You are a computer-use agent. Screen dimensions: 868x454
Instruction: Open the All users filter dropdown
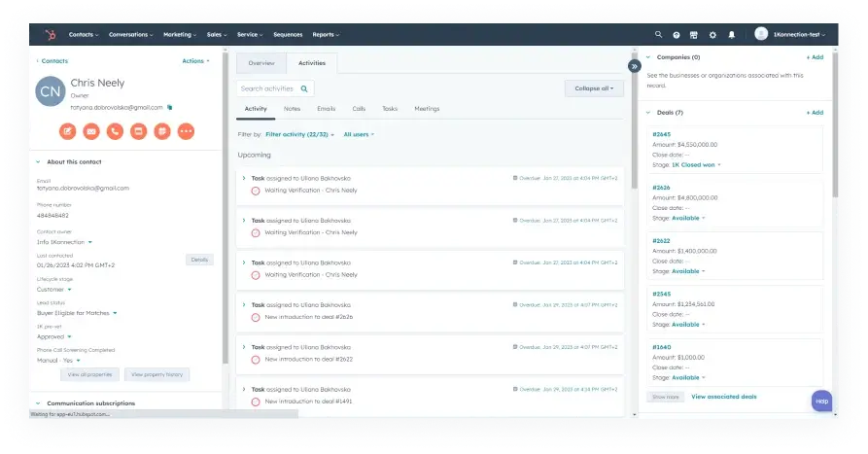point(359,134)
